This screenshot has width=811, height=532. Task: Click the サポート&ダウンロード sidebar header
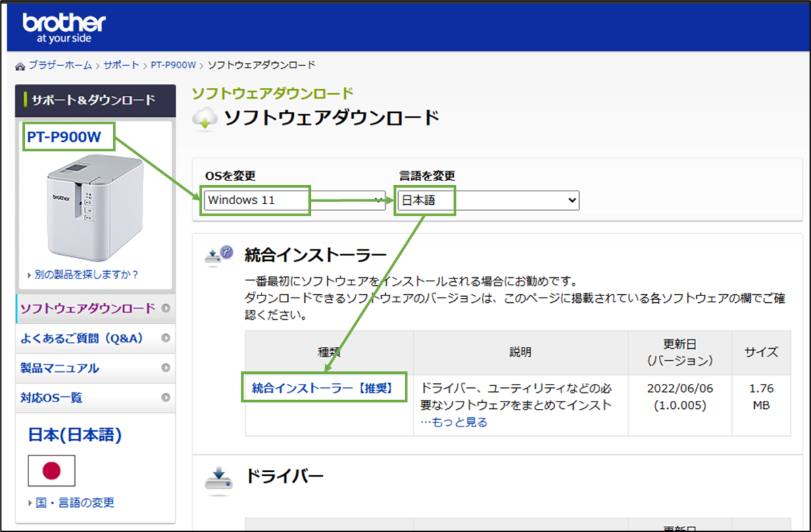pyautogui.click(x=94, y=100)
